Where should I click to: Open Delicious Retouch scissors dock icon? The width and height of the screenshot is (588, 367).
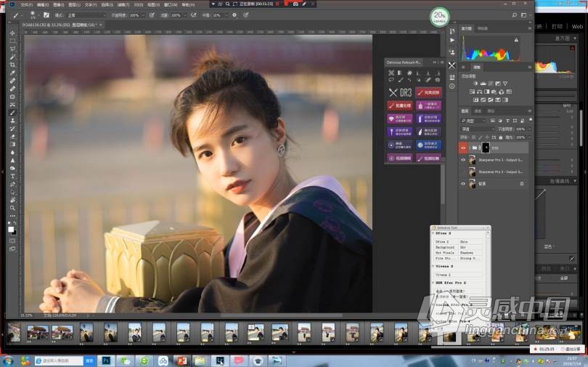pyautogui.click(x=452, y=65)
